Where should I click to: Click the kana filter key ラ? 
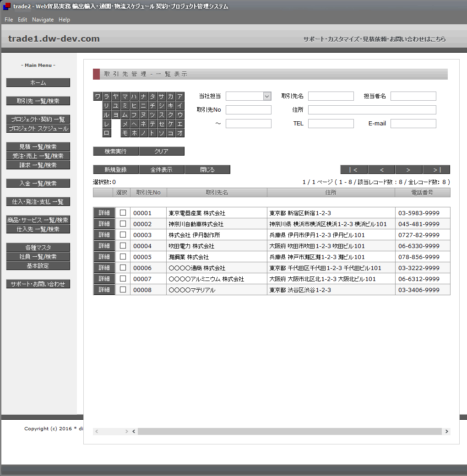(107, 96)
